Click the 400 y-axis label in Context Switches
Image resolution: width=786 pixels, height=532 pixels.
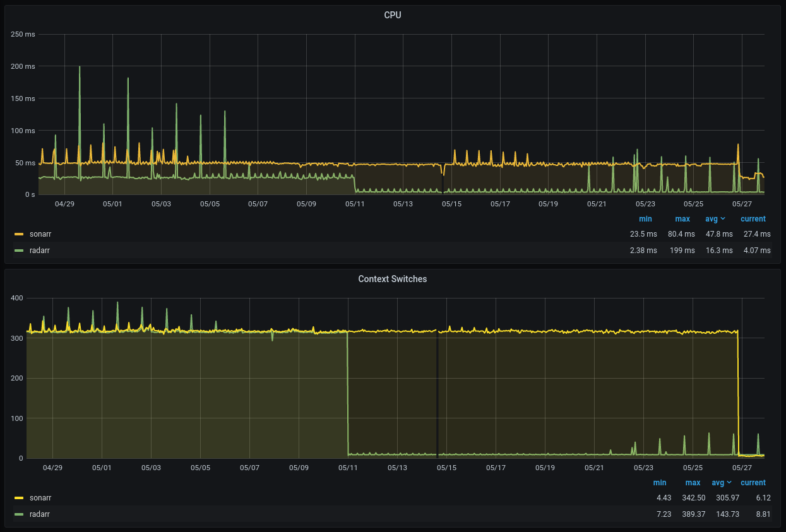pos(17,298)
